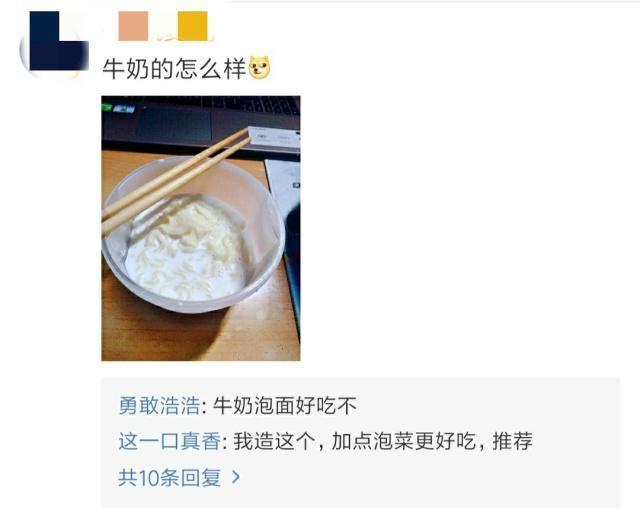This screenshot has width=640, height=515.
Task: Click the chopsticks in the photo
Action: [x=176, y=180]
